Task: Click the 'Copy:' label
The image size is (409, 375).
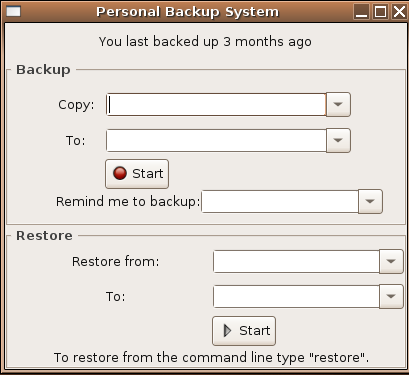Action: coord(76,105)
